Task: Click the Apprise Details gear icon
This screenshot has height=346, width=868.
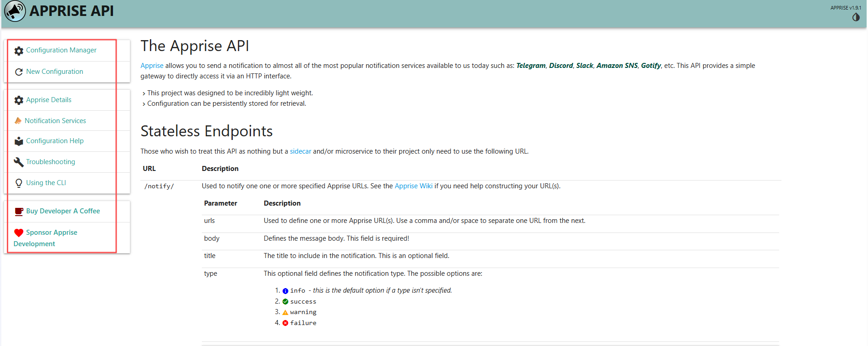Action: coord(19,100)
